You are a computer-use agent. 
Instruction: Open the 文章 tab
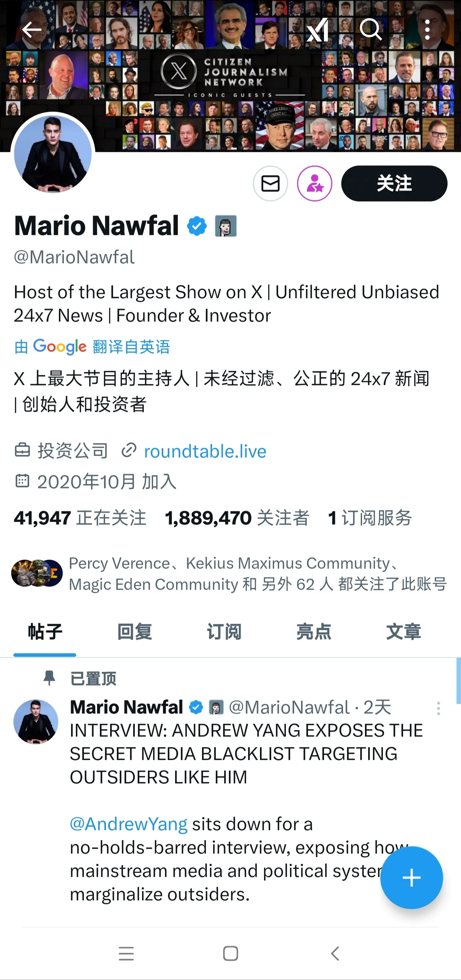pyautogui.click(x=404, y=632)
